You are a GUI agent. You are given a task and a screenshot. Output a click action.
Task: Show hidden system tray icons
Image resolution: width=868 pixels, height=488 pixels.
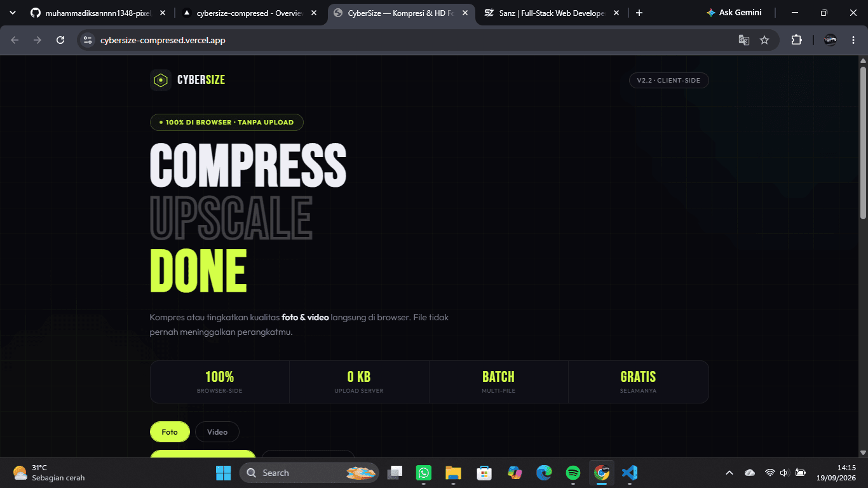(729, 473)
